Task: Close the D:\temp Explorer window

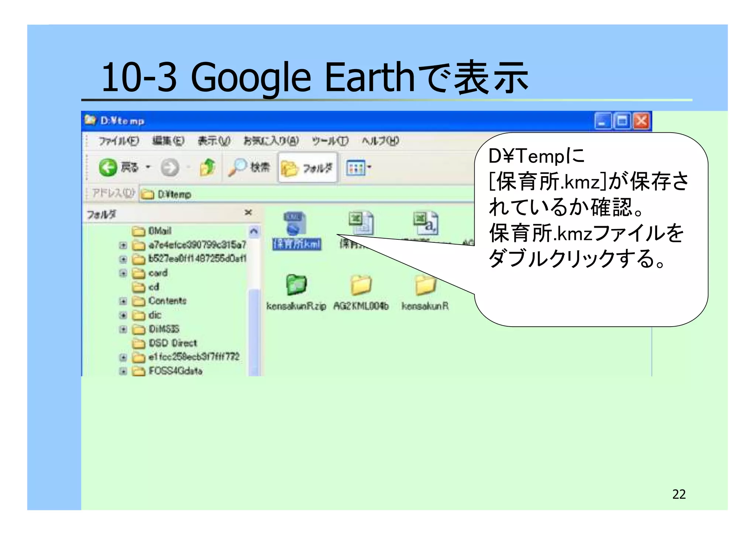Action: coord(642,121)
